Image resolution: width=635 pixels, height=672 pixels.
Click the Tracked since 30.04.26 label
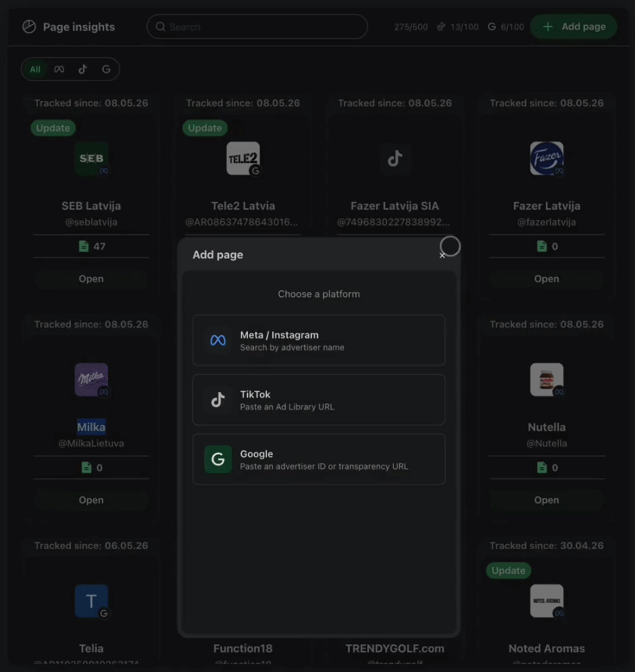547,546
